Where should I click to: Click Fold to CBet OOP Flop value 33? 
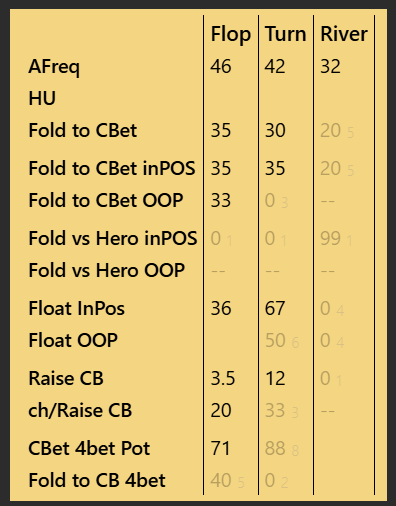(221, 200)
